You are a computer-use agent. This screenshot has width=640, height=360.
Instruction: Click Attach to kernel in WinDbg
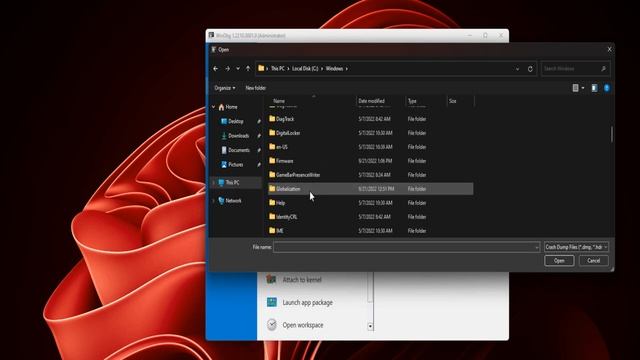tap(302, 280)
